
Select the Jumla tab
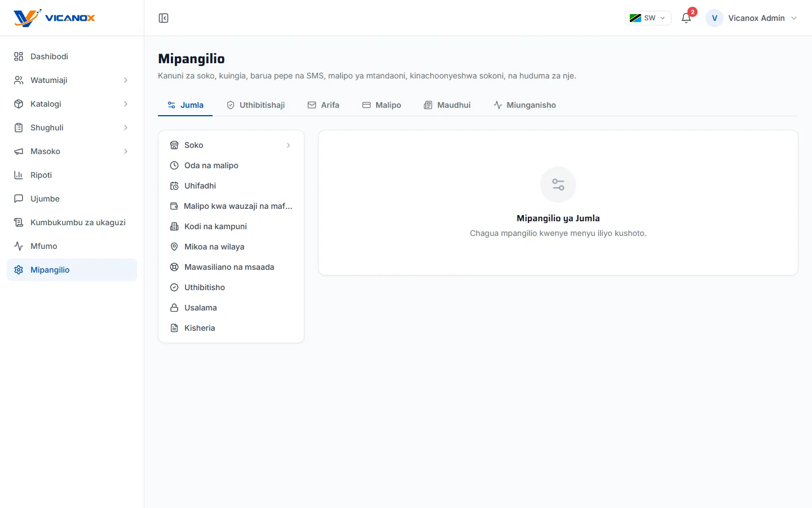point(186,105)
